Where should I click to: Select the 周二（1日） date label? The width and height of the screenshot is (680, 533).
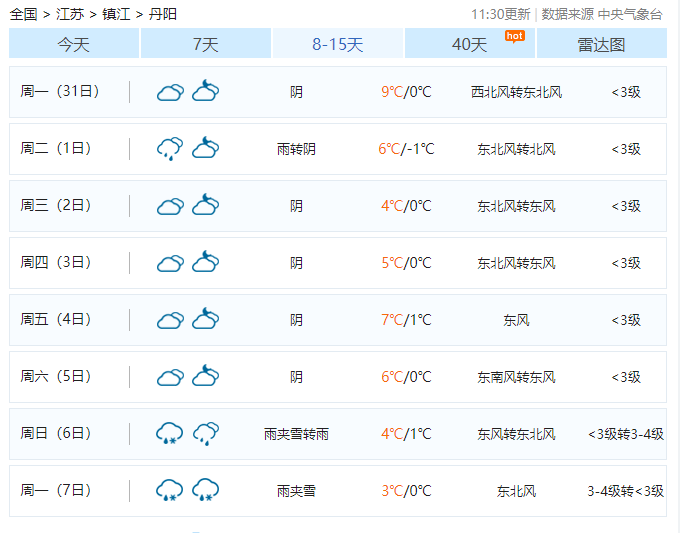point(56,148)
